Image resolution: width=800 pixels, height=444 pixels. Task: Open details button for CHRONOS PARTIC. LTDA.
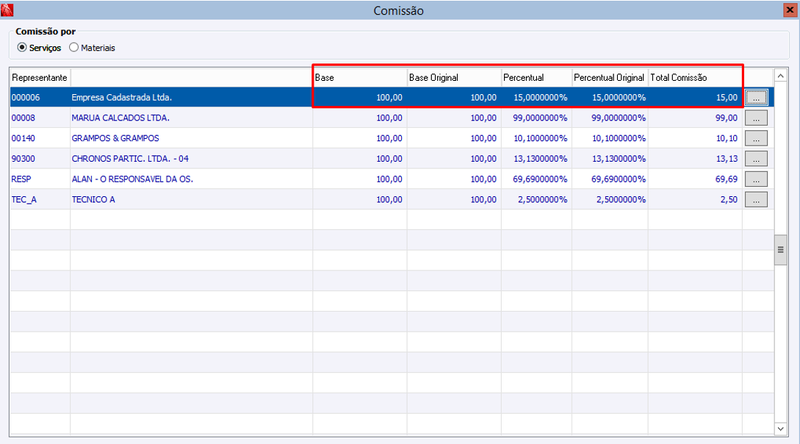click(x=756, y=159)
